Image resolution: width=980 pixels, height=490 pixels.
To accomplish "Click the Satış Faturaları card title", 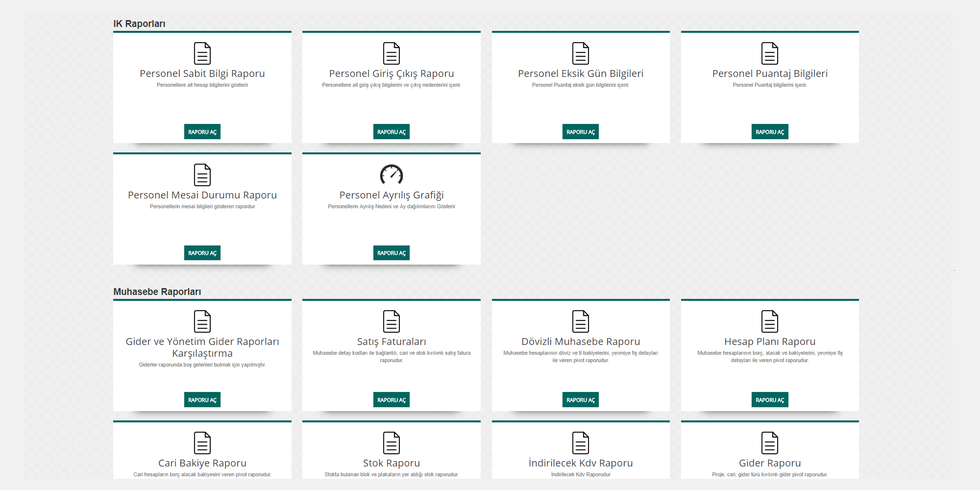I will click(391, 342).
